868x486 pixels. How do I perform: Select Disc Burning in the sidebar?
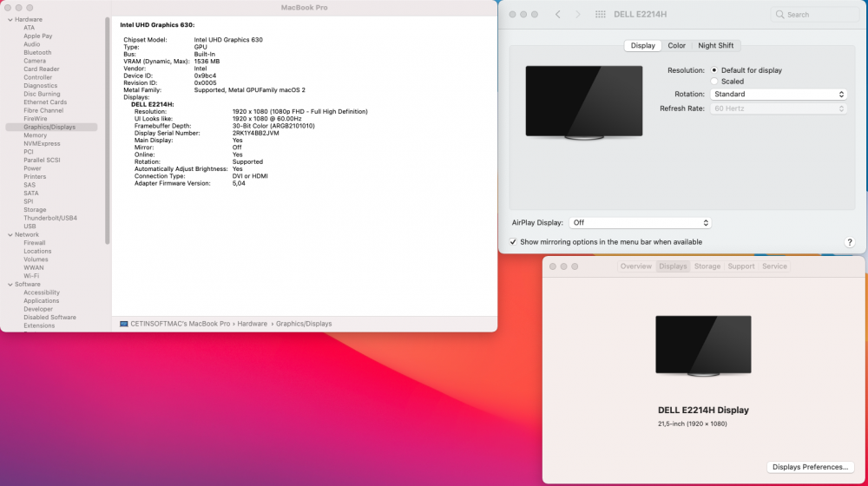(x=42, y=94)
